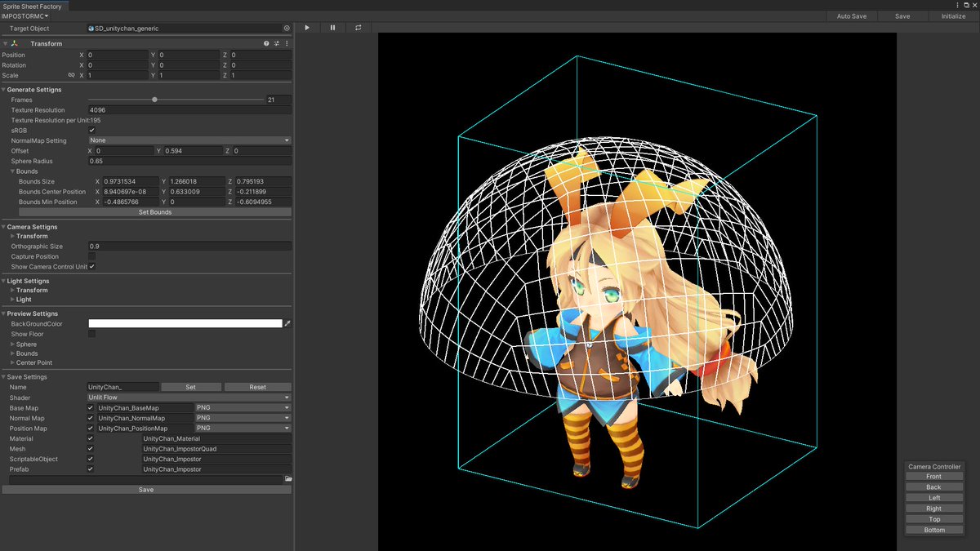
Task: Switch camera to Top view
Action: click(x=933, y=519)
